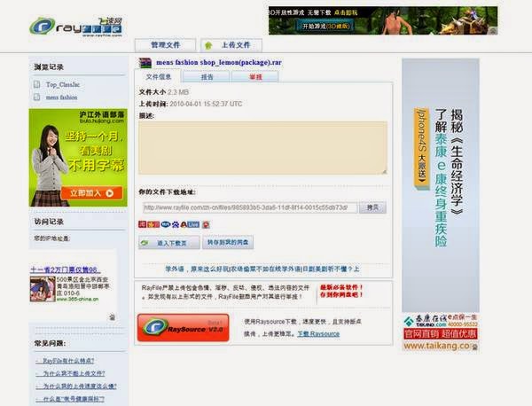Image resolution: width=532 pixels, height=406 pixels.
Task: Click inside the description text area
Action: 262,148
